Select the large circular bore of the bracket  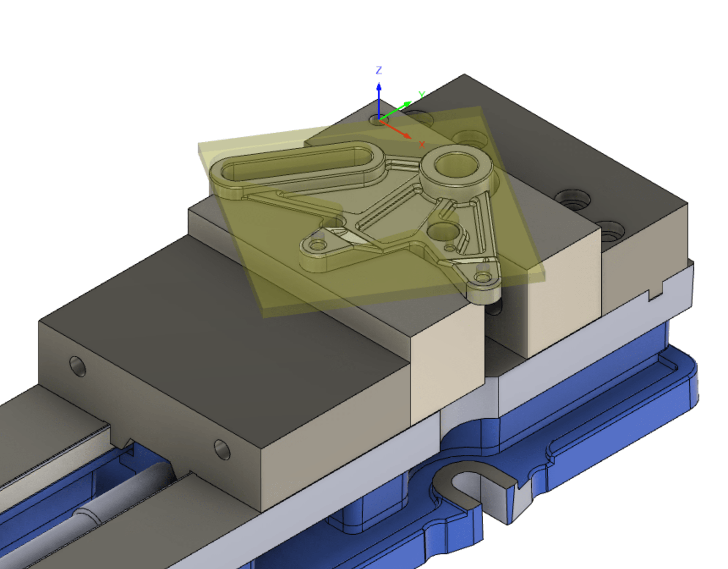(456, 166)
